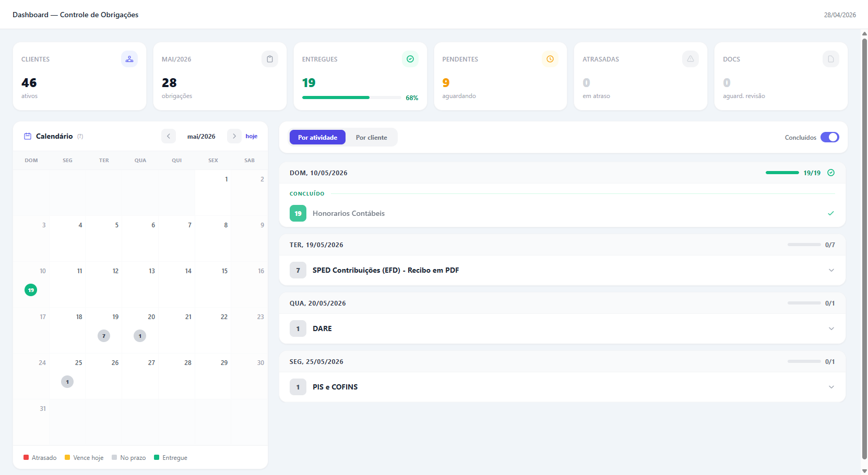This screenshot has height=475, width=868.
Task: Click the 0/1 counter for 25/05/2026
Action: [830, 361]
